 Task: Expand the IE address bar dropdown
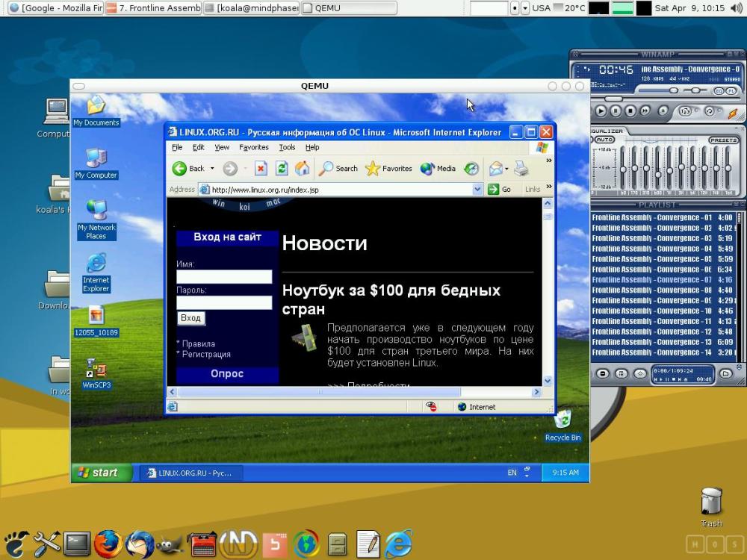point(477,190)
